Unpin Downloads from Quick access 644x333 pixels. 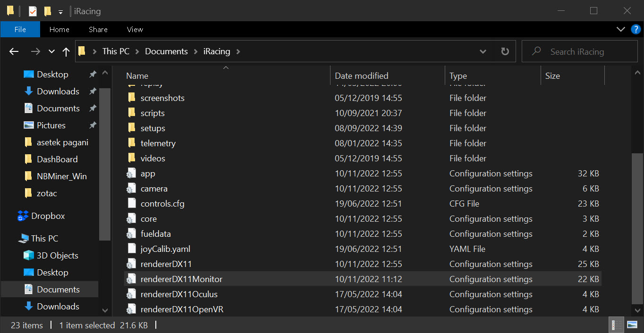(x=93, y=92)
